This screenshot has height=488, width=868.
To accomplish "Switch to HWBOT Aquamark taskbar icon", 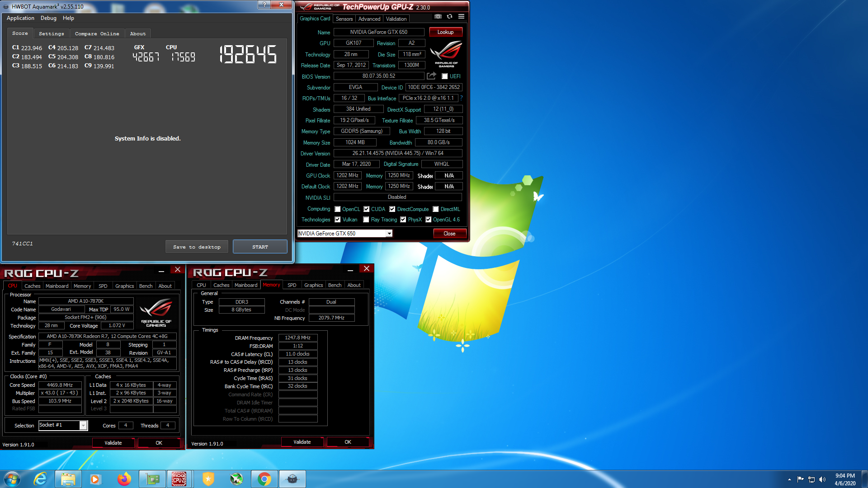I will (x=292, y=479).
